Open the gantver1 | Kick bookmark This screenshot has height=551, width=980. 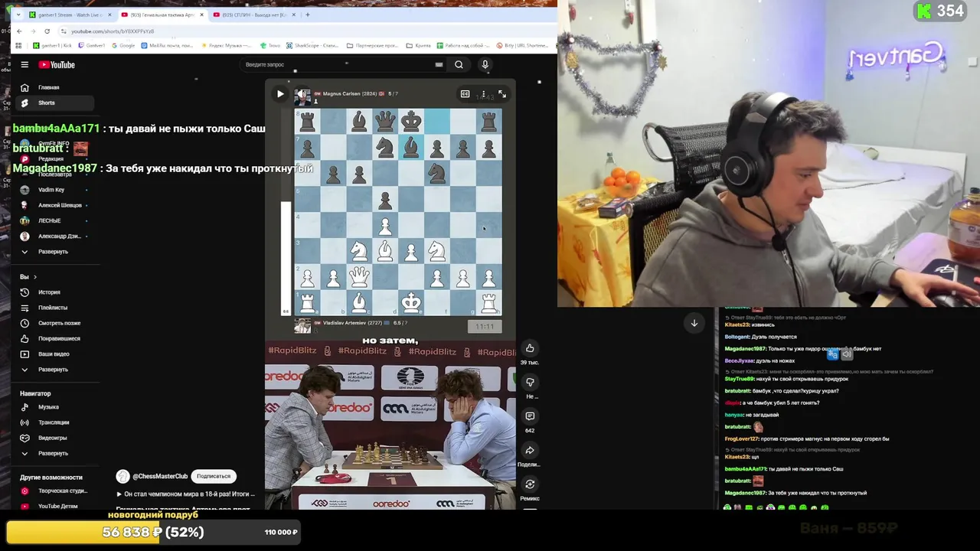click(52, 46)
